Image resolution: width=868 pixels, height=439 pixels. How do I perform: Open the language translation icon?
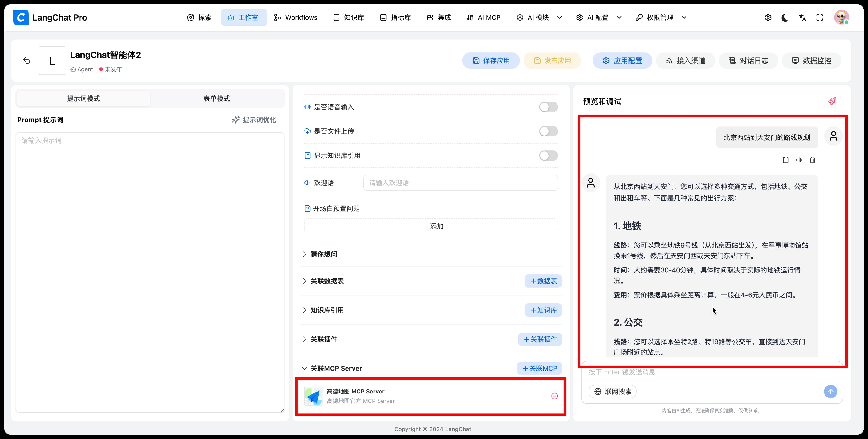click(803, 17)
